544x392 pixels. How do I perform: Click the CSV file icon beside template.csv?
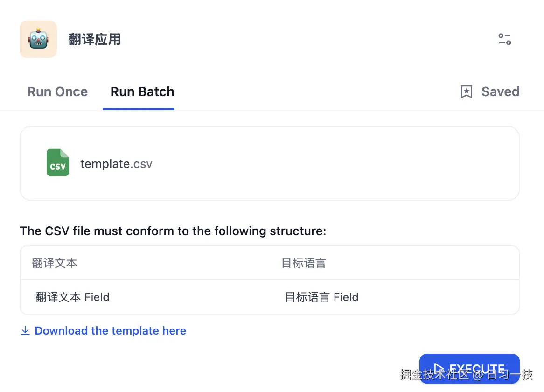pyautogui.click(x=58, y=163)
